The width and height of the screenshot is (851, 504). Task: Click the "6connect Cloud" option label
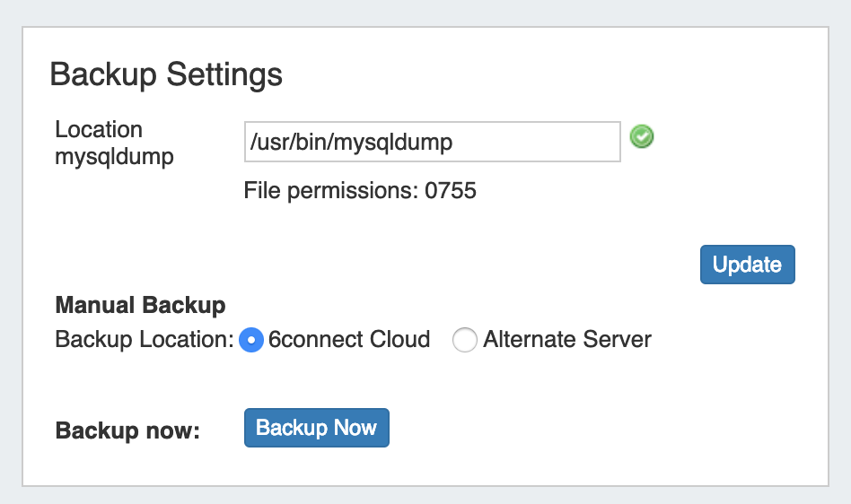[349, 340]
